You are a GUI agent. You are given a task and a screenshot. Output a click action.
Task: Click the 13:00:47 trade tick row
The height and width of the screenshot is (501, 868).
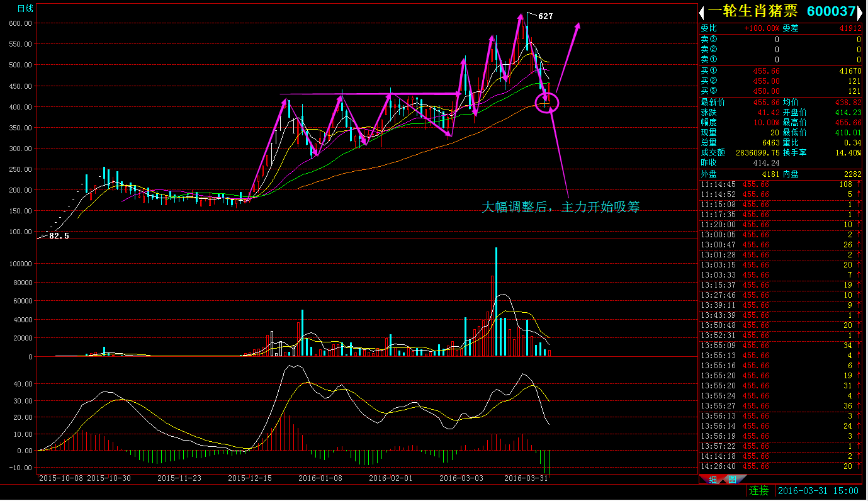781,245
